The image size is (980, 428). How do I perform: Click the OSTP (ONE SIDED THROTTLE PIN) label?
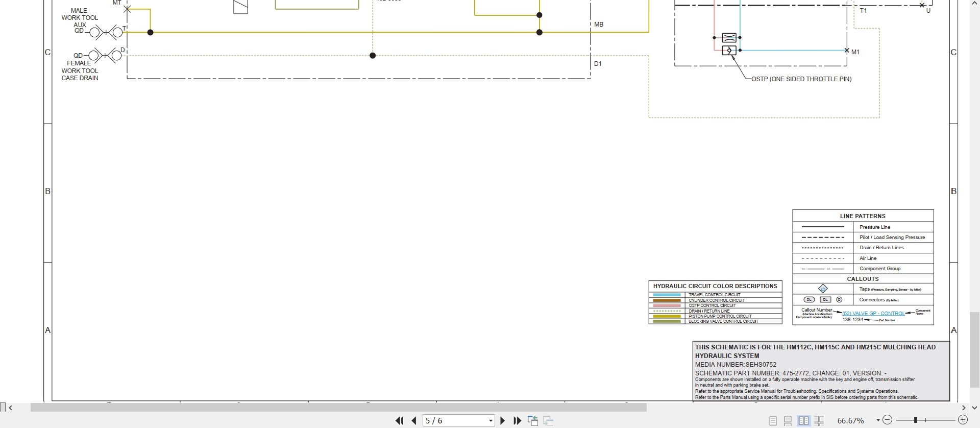(801, 79)
